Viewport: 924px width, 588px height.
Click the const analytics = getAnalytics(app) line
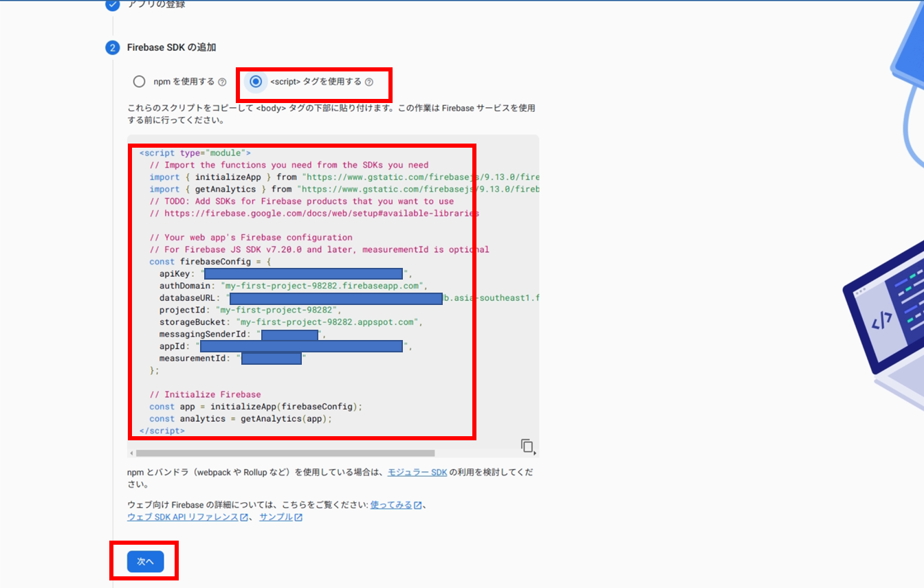(241, 418)
